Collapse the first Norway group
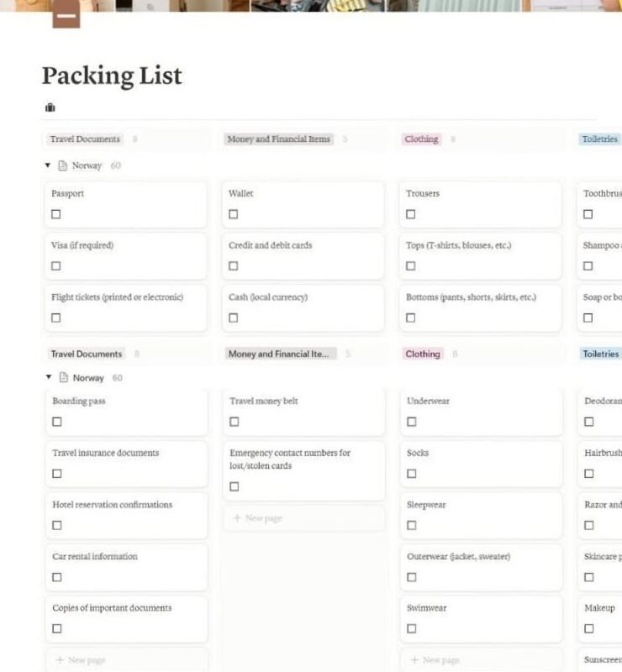 click(48, 165)
